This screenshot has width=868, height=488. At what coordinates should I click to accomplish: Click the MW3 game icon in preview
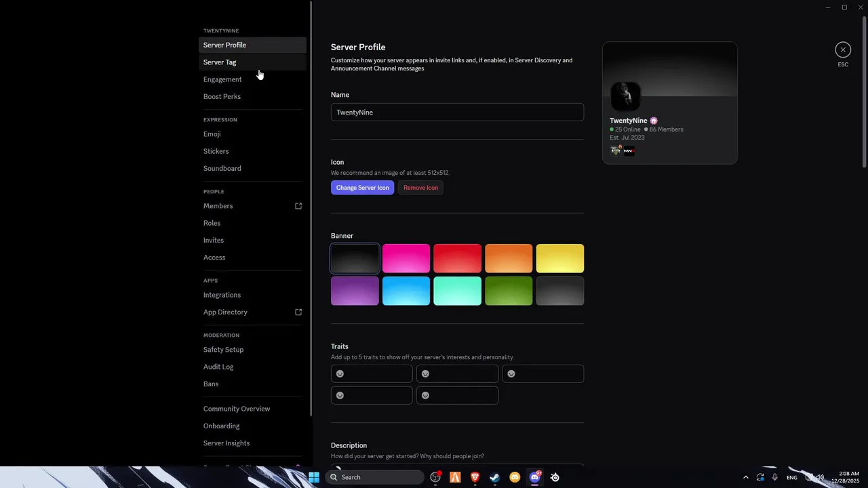coord(629,151)
